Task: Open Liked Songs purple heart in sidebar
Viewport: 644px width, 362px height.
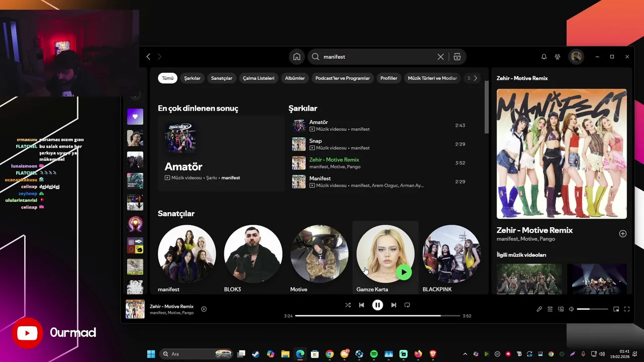Action: (135, 117)
